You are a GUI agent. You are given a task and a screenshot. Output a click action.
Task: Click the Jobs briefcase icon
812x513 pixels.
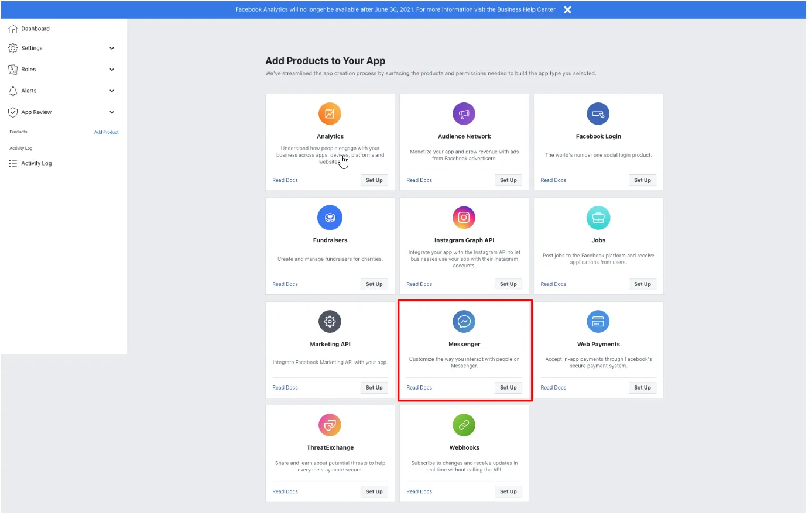click(x=598, y=218)
